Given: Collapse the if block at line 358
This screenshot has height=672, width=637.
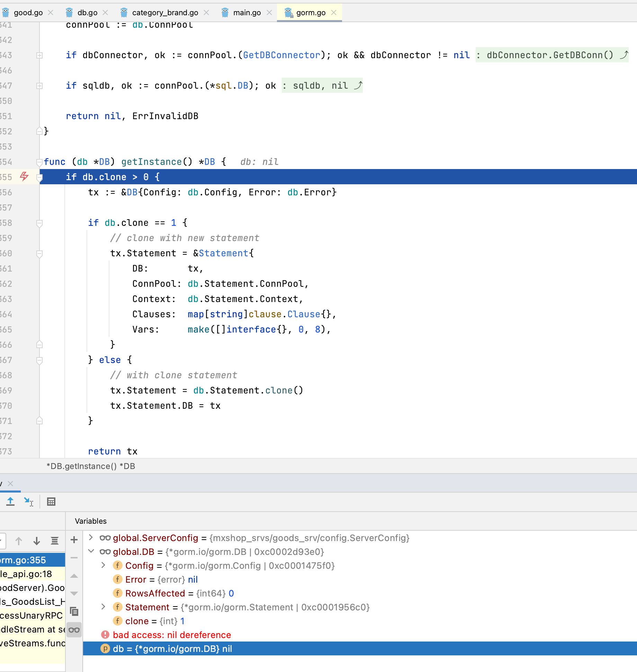Looking at the screenshot, I should [x=39, y=223].
